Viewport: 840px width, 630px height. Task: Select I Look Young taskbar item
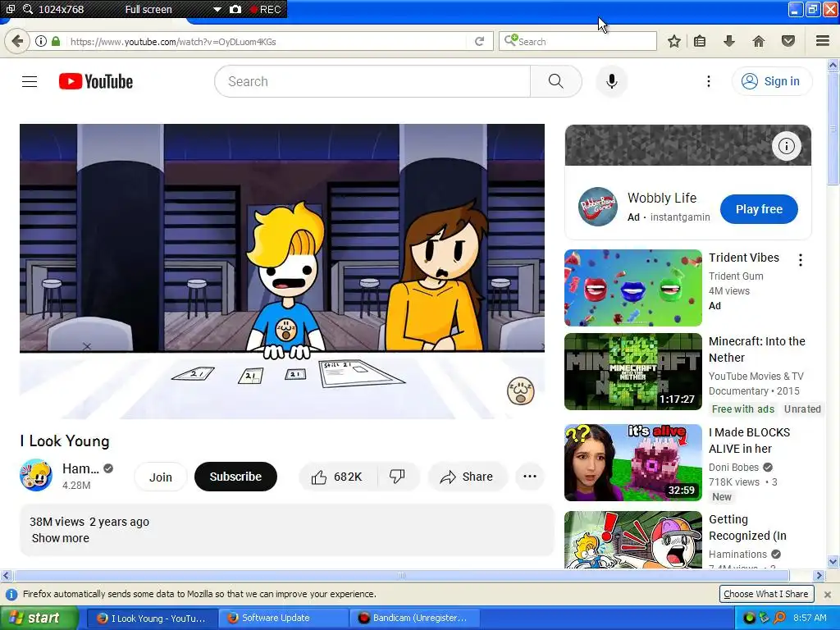152,618
